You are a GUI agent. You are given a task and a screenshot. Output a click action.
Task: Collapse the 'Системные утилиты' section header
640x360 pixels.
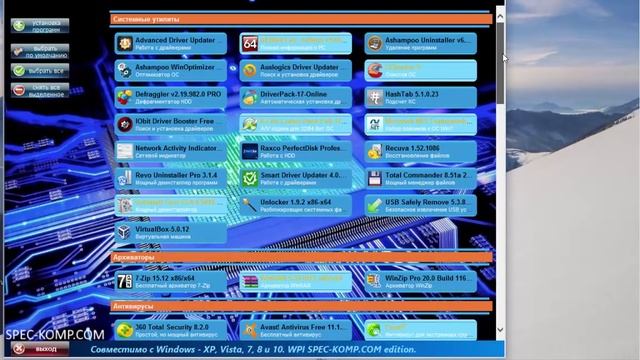pos(301,19)
